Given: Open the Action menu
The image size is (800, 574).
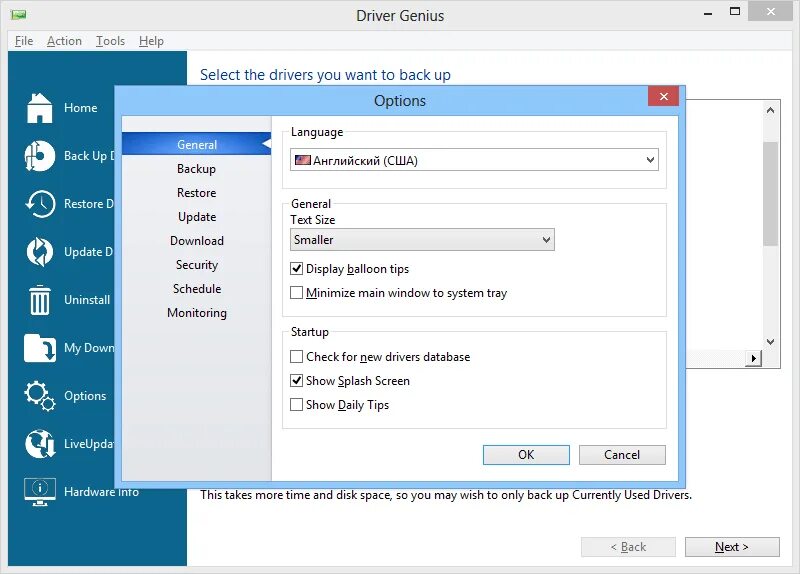Looking at the screenshot, I should pos(64,41).
